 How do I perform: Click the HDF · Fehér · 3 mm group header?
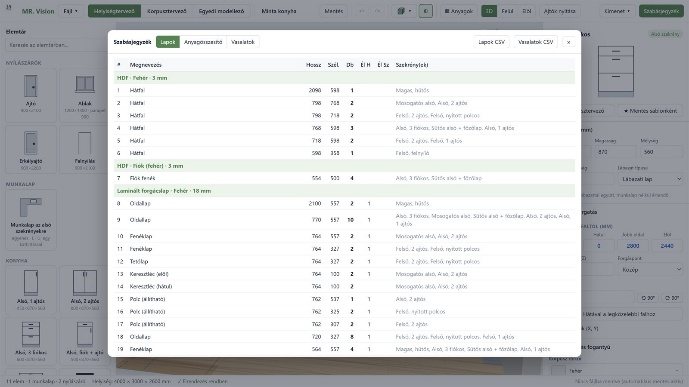344,78
